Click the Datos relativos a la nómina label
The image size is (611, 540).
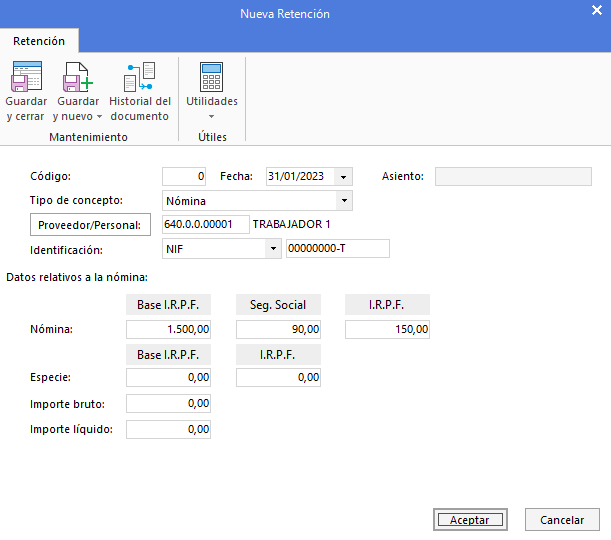[x=77, y=277]
